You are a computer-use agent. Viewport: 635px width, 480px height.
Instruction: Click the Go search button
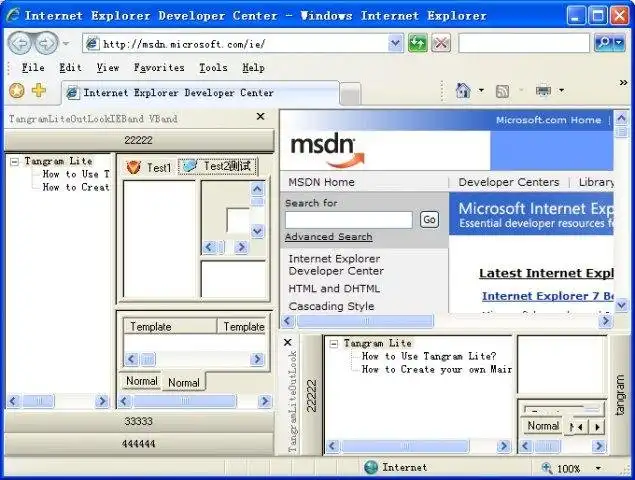(x=429, y=220)
